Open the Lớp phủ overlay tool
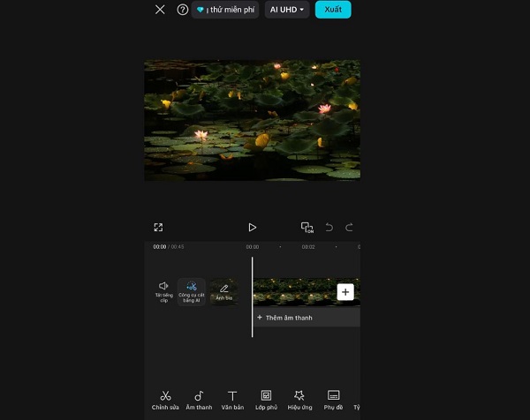Viewport: 530px width, 420px height. 266,400
